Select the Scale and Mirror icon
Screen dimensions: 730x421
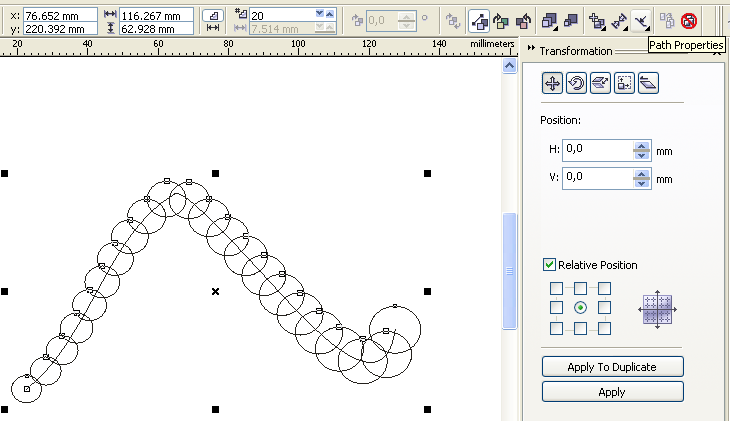coord(600,84)
